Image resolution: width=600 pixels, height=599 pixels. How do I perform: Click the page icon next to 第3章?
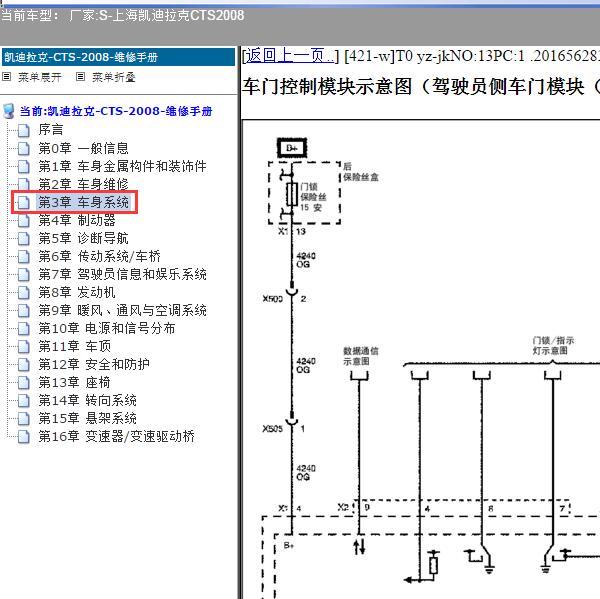click(x=24, y=202)
